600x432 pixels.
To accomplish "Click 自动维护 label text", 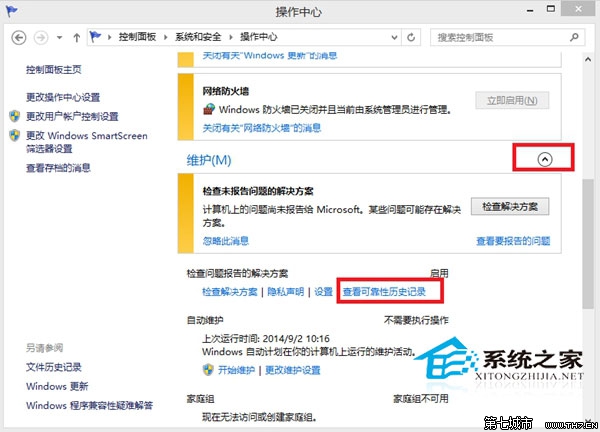I will [x=205, y=320].
